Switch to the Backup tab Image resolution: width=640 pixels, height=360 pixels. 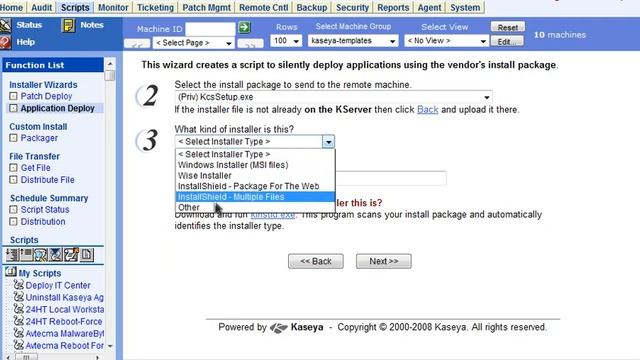(312, 7)
